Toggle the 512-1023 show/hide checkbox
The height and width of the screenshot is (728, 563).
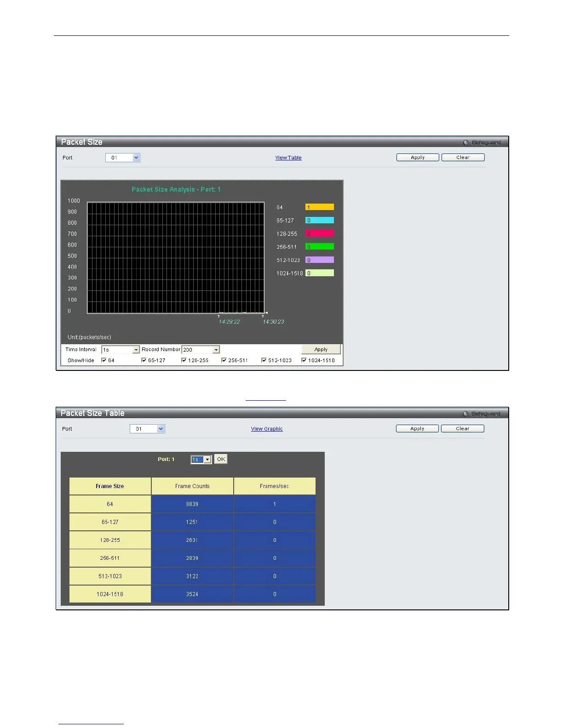point(264,360)
